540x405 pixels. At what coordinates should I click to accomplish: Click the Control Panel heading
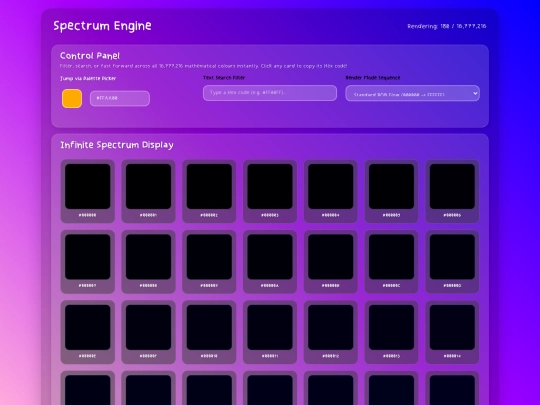(90, 56)
